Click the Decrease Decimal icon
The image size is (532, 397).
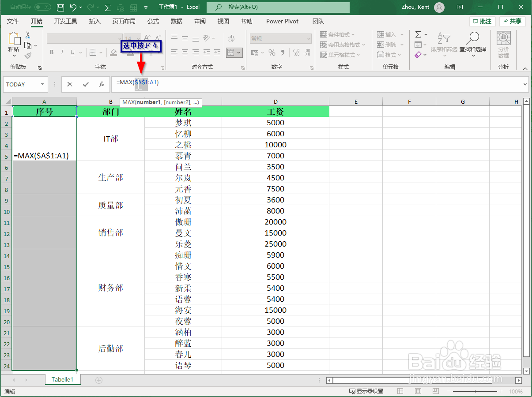(307, 53)
